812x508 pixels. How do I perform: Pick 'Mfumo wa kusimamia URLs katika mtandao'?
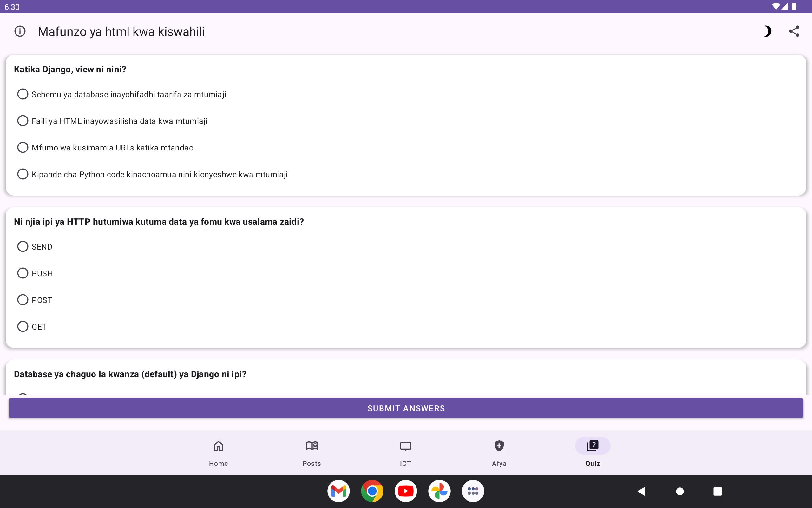[x=105, y=148]
